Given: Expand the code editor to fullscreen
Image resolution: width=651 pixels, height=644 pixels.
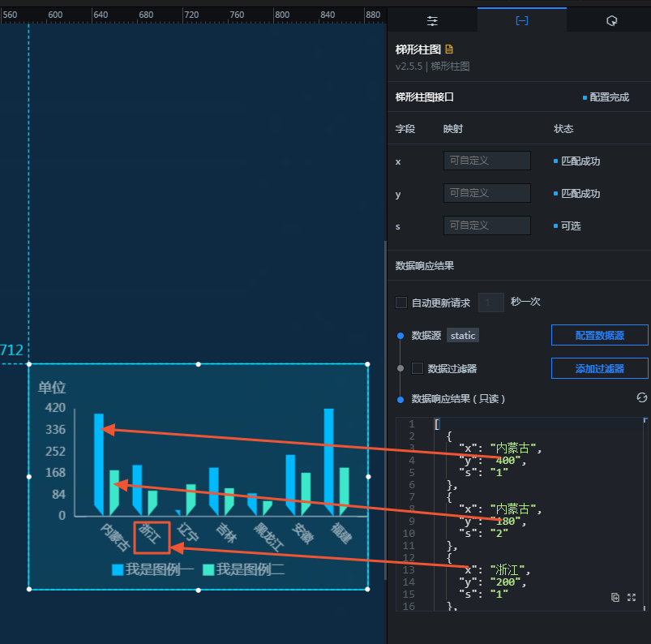Looking at the screenshot, I should coord(632,598).
